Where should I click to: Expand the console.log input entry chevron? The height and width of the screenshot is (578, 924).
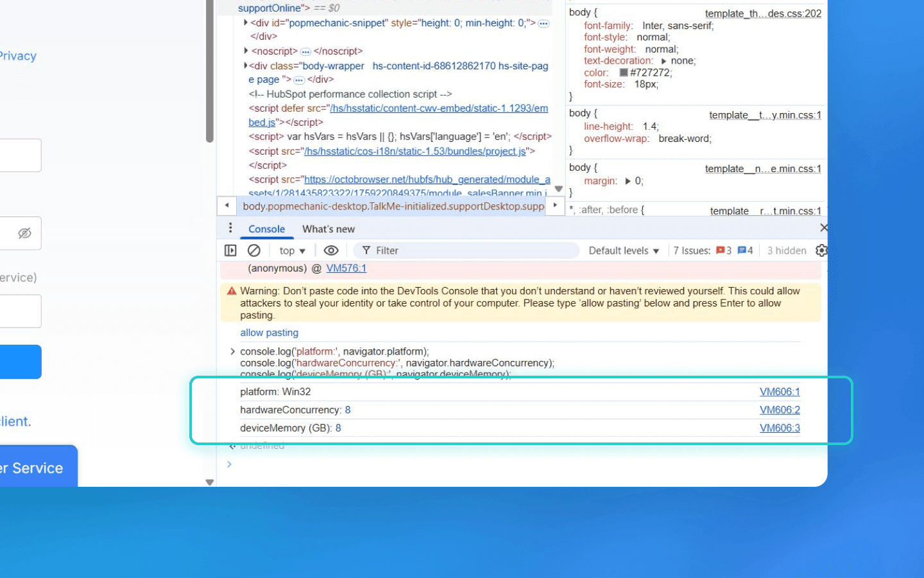pos(232,351)
